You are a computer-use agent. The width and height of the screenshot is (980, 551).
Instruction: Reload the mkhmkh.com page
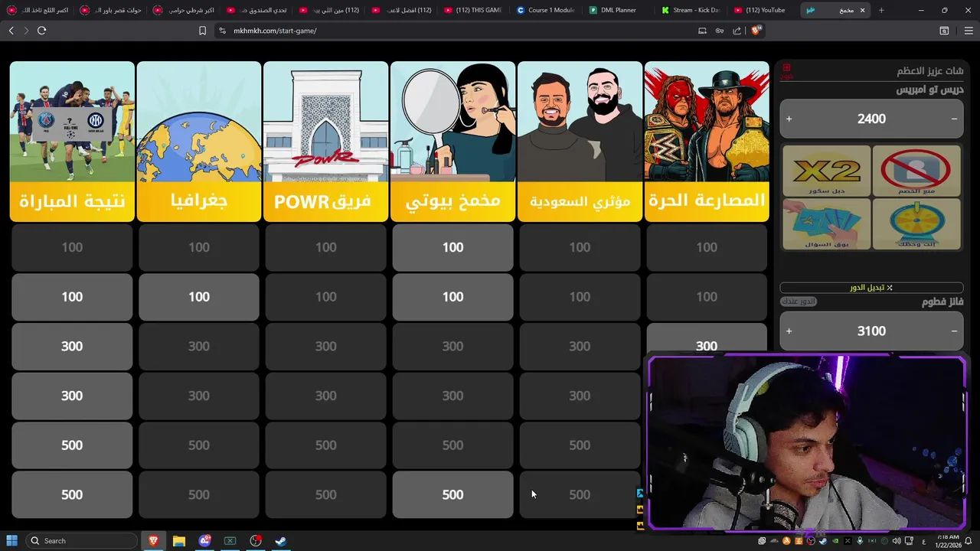tap(41, 31)
